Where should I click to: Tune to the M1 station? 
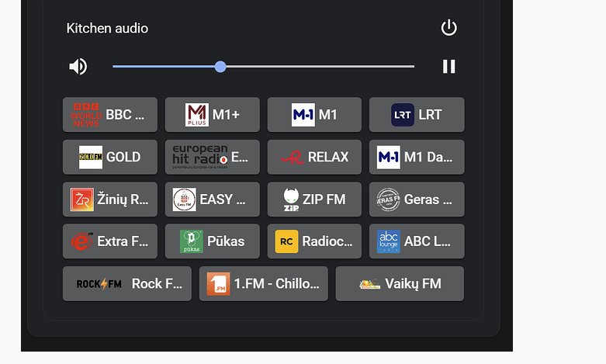314,115
